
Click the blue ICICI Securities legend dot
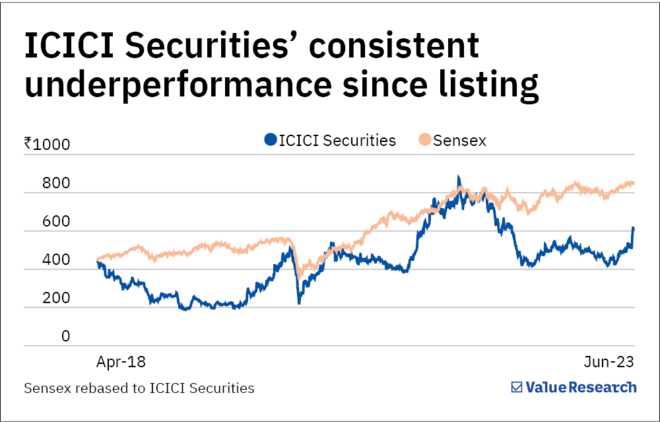270,141
